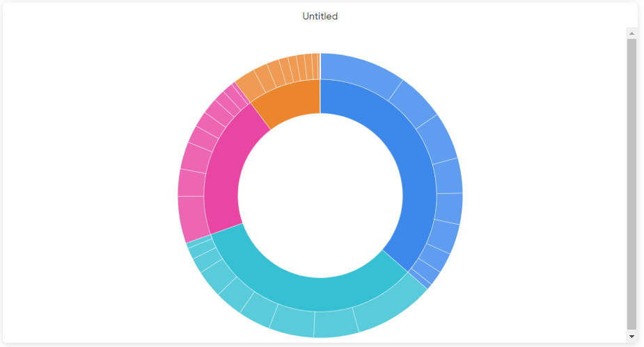The height and width of the screenshot is (347, 644).
Task: Click the vertical scrollbar thumb
Action: (631, 184)
